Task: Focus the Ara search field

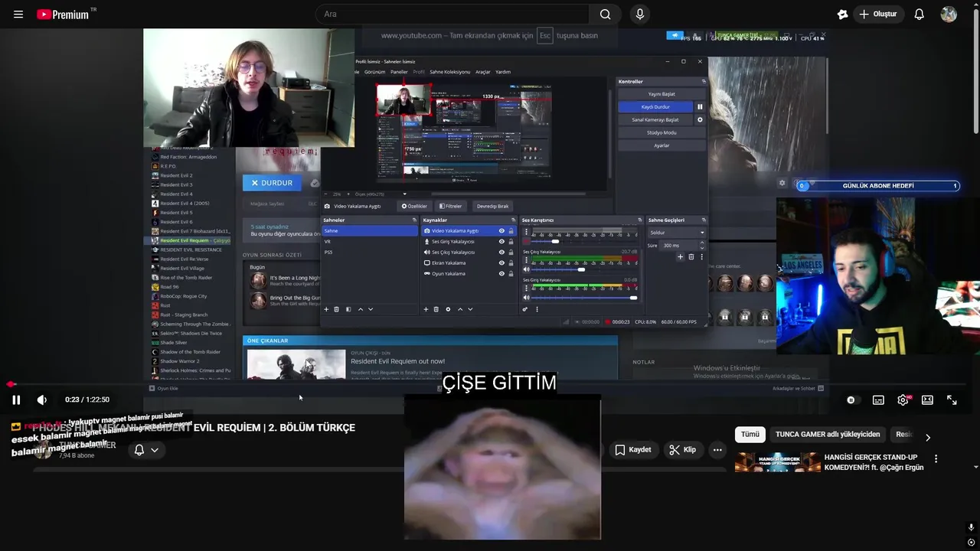Action: tap(452, 15)
